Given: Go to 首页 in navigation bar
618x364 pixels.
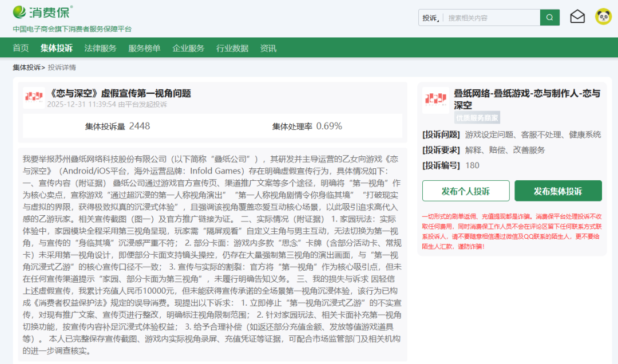Looking at the screenshot, I should coord(21,48).
